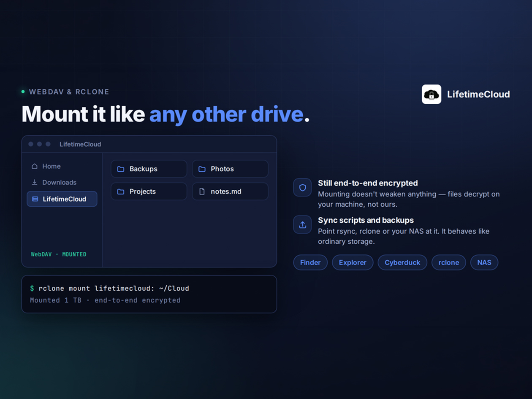Select the LifetimeCloud sidebar drive
Viewport: 532px width, 399px height.
(62, 199)
